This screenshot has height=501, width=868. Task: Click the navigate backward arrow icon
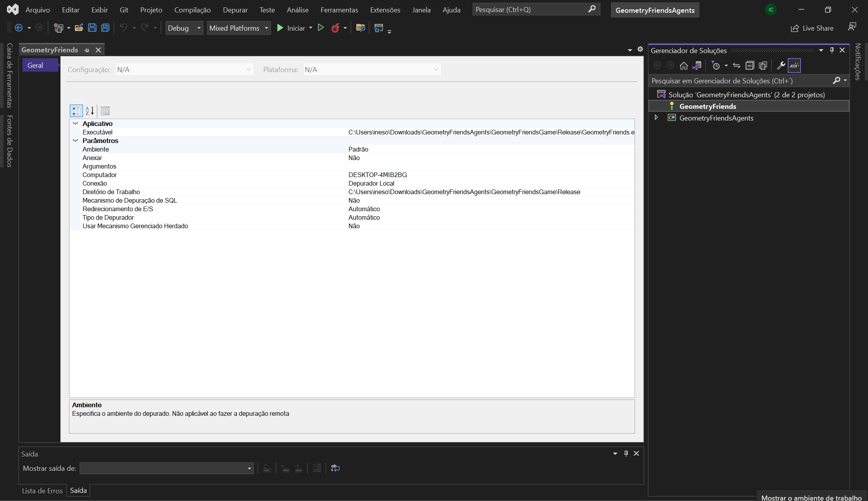coord(19,28)
